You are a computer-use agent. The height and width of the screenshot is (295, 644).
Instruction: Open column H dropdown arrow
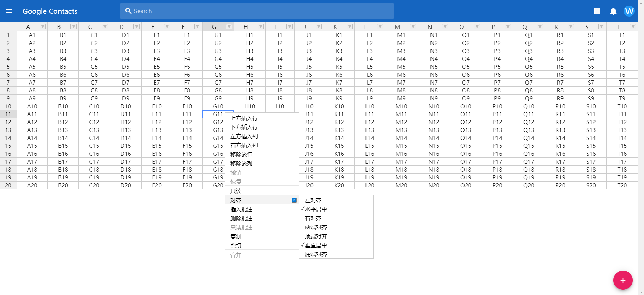261,27
